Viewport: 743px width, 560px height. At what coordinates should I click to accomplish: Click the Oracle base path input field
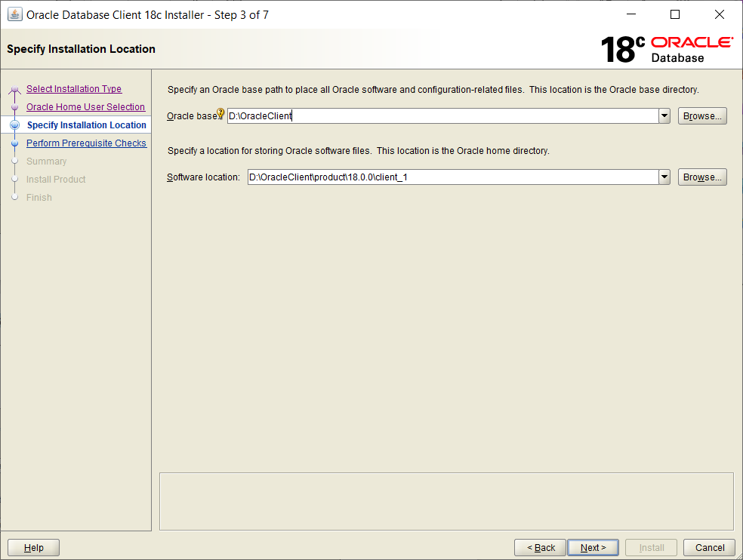click(442, 115)
